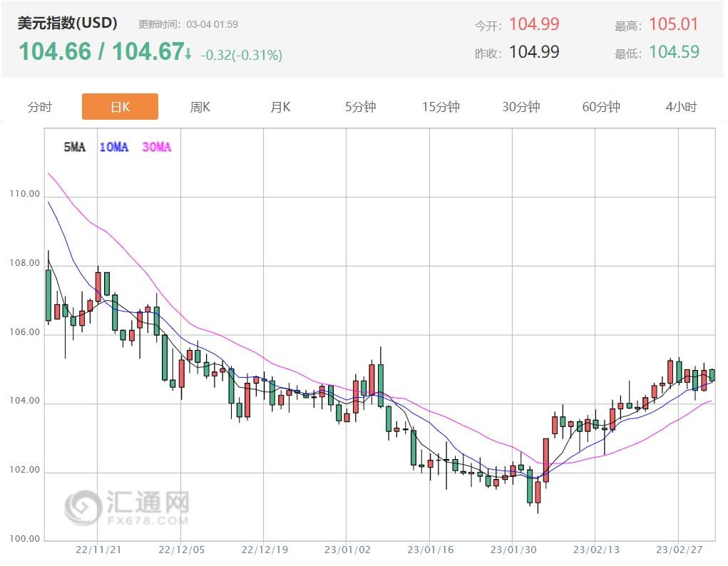This screenshot has width=728, height=566.
Task: Click the 最高 value 105.01
Action: (x=674, y=24)
